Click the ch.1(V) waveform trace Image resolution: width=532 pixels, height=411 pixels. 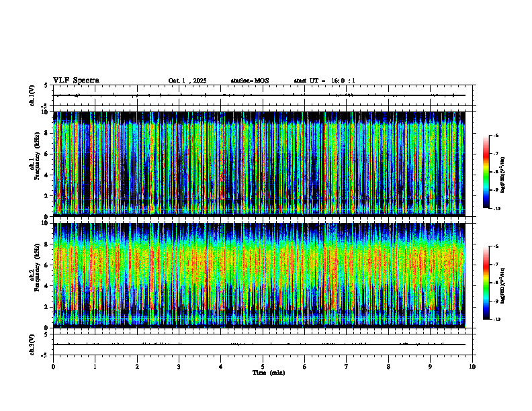click(259, 95)
